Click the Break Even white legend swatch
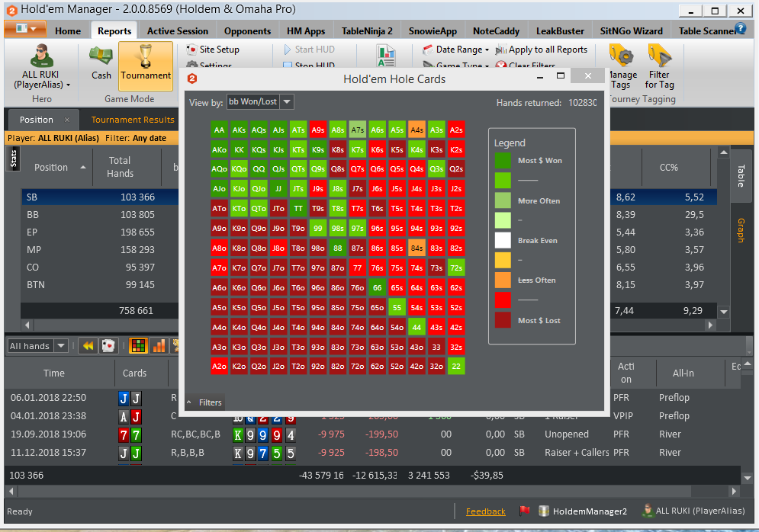Image resolution: width=759 pixels, height=532 pixels. coord(503,240)
